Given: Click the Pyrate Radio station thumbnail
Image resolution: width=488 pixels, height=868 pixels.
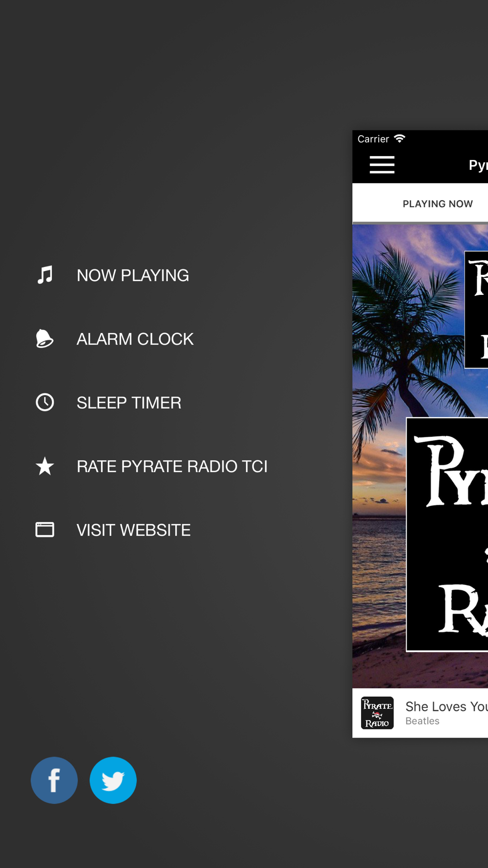Looking at the screenshot, I should [x=377, y=713].
